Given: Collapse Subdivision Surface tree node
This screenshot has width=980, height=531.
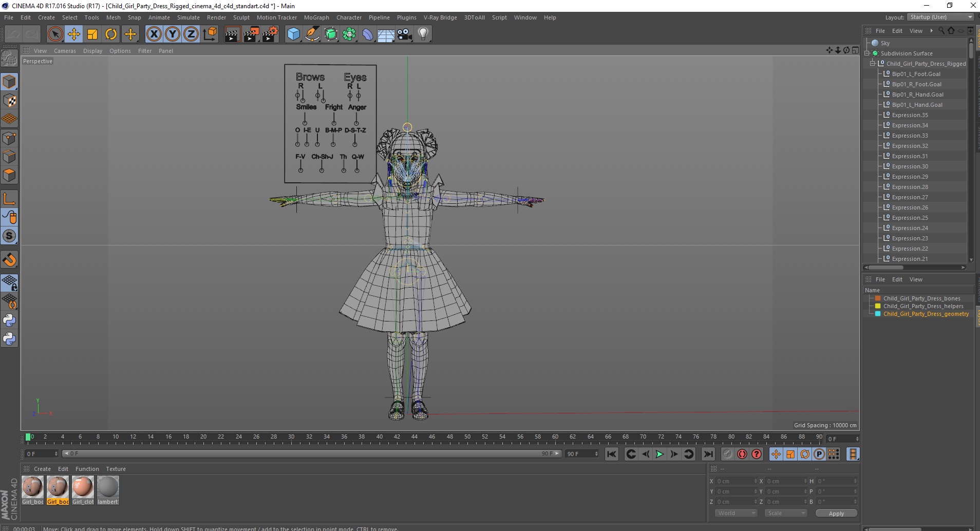Looking at the screenshot, I should (867, 53).
